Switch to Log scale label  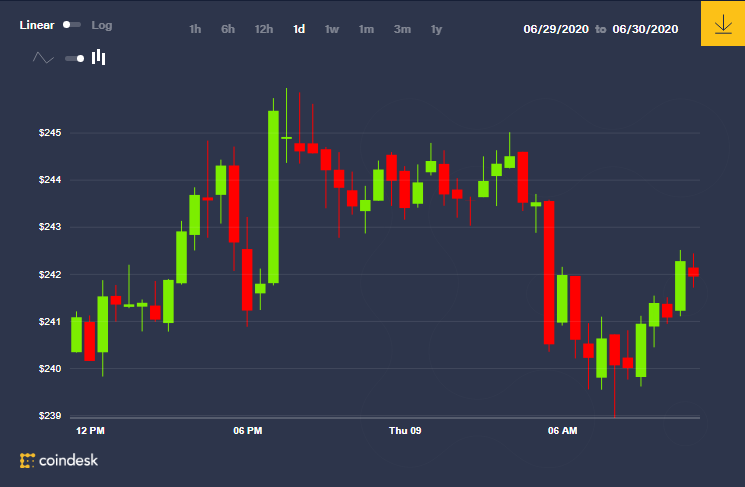click(x=102, y=25)
